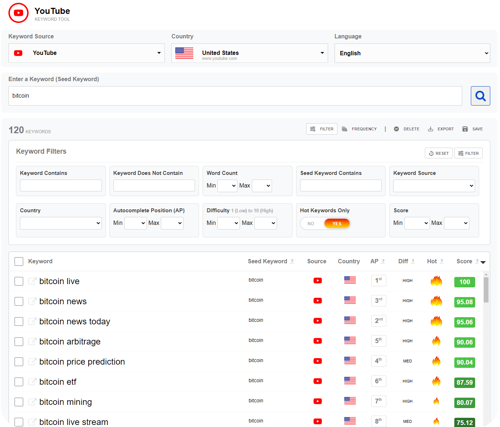
Task: Click help icon next to Seed Keyword column
Action: 292,261
